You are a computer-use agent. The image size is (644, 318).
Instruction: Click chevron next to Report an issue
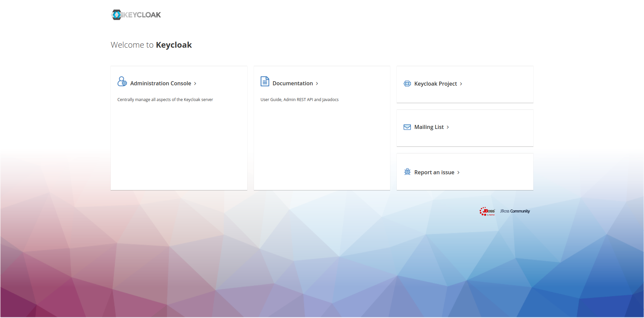pyautogui.click(x=459, y=173)
